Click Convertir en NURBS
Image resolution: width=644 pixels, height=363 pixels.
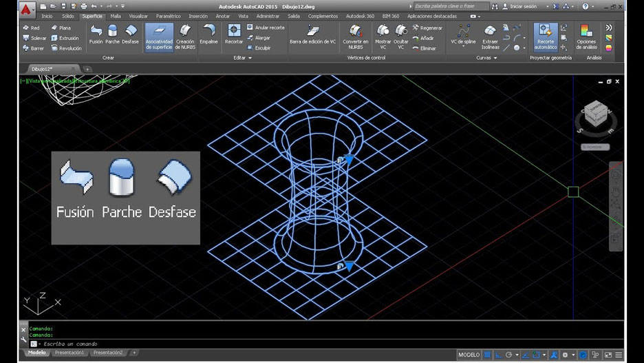coord(355,36)
